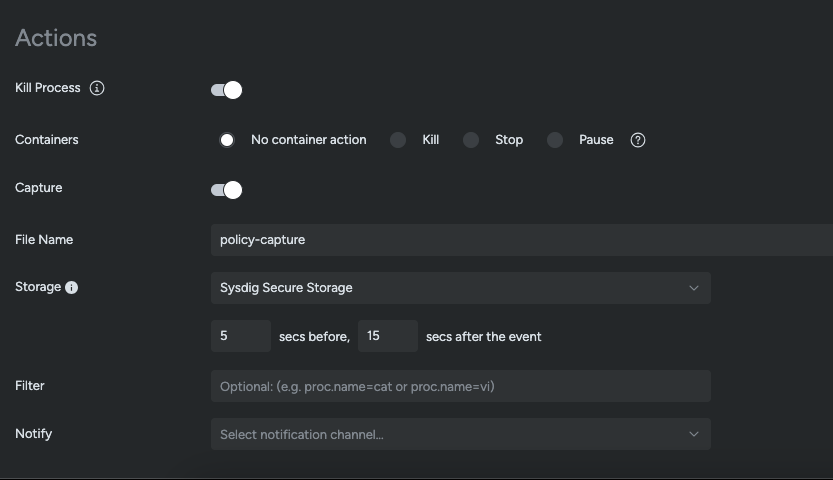833x480 pixels.
Task: Select the Stop container radio option
Action: (471, 140)
